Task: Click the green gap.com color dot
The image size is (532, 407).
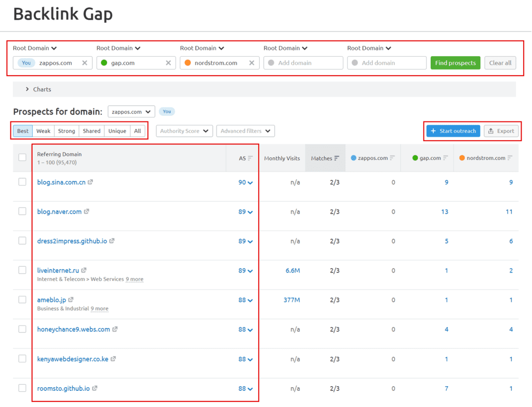Action: 104,63
